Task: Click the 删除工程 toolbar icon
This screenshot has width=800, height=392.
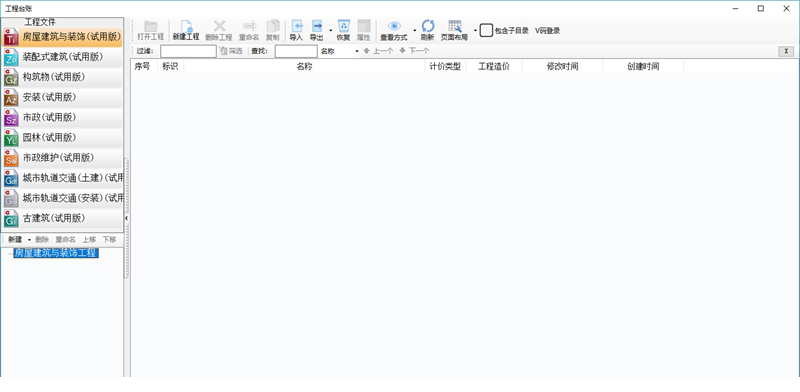Action: point(219,31)
